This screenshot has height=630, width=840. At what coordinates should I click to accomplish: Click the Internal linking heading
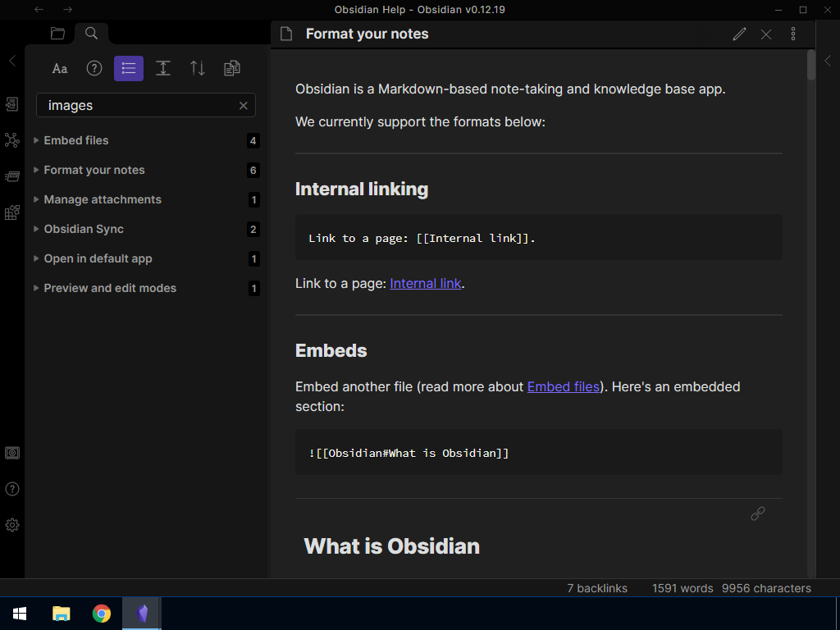(362, 189)
